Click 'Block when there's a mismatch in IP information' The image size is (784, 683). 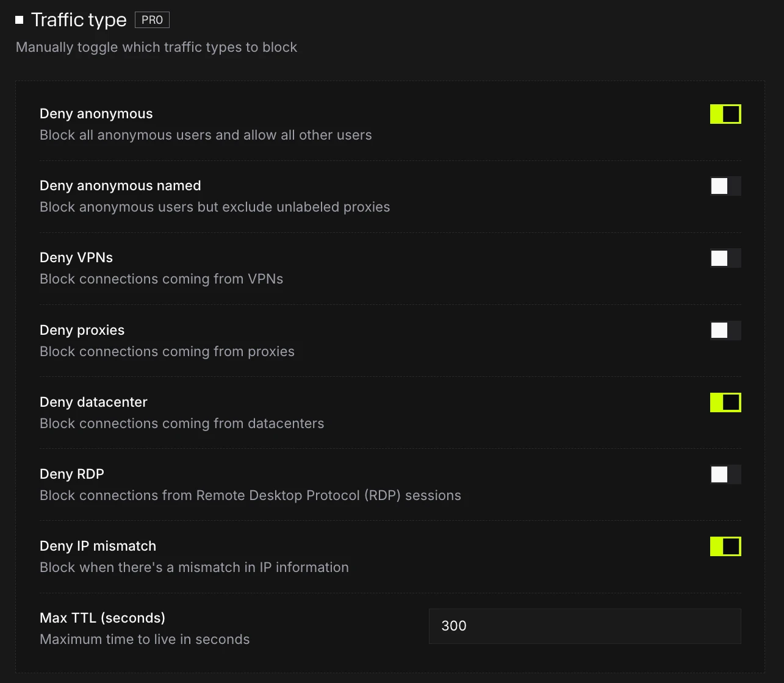tap(194, 568)
